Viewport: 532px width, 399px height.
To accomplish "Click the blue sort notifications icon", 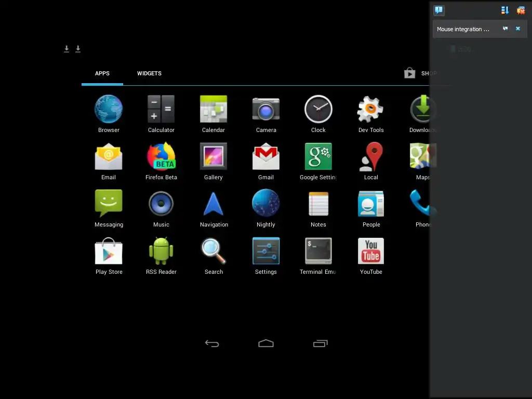I will point(505,10).
